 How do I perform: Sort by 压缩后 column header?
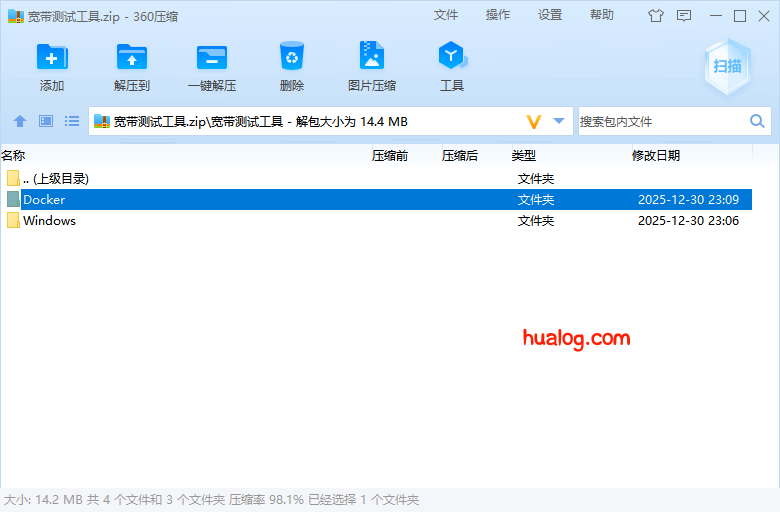[x=460, y=156]
